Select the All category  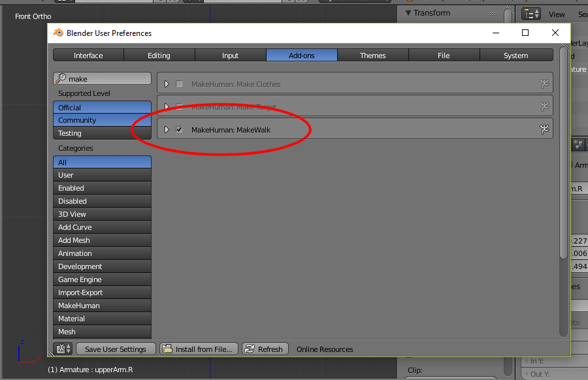pos(102,163)
